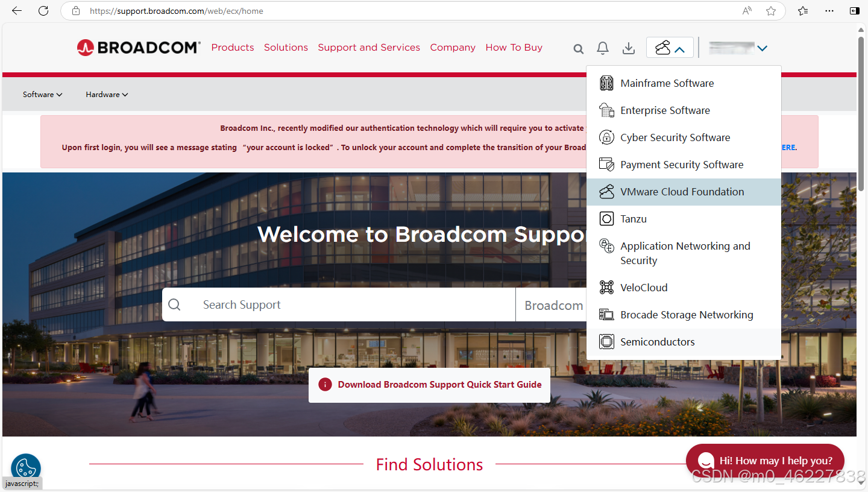Select Enterprise Software from the list
Image resolution: width=868 pixels, height=492 pixels.
pos(684,110)
